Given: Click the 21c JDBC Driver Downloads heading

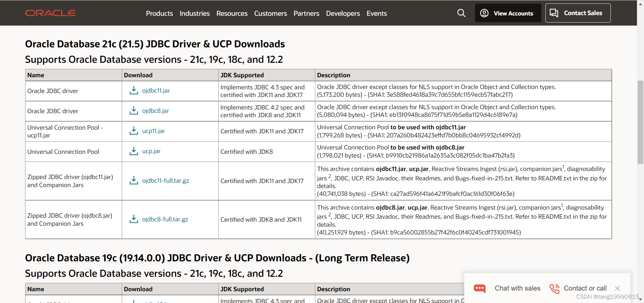Looking at the screenshot, I should [155, 44].
